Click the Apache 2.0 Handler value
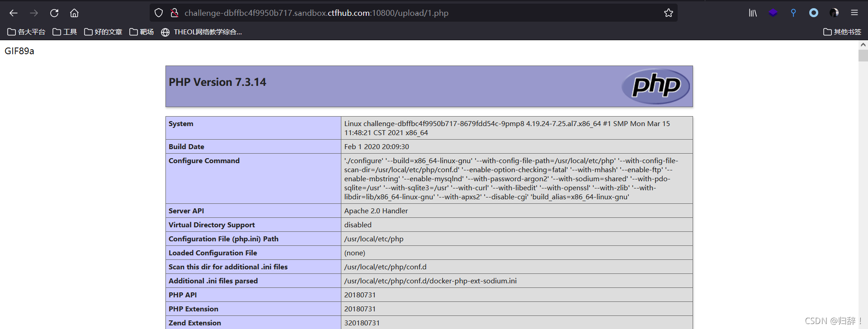Image resolution: width=868 pixels, height=329 pixels. tap(376, 211)
